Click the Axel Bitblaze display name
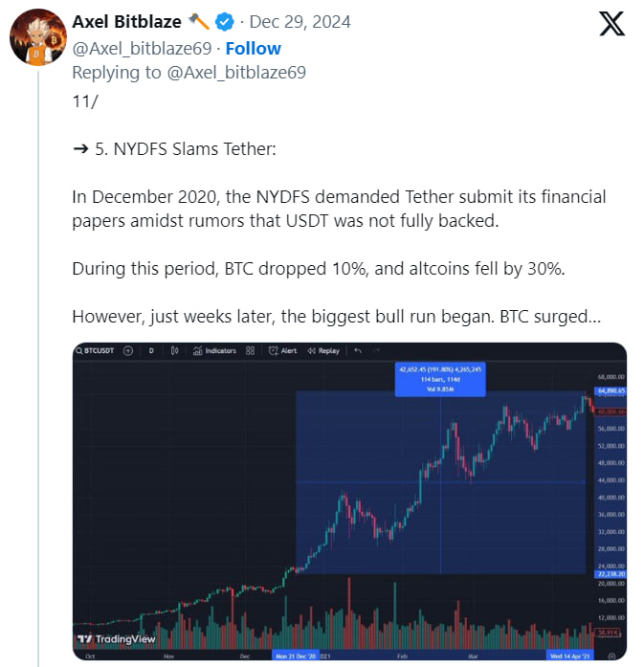This screenshot has width=644, height=667. [126, 22]
